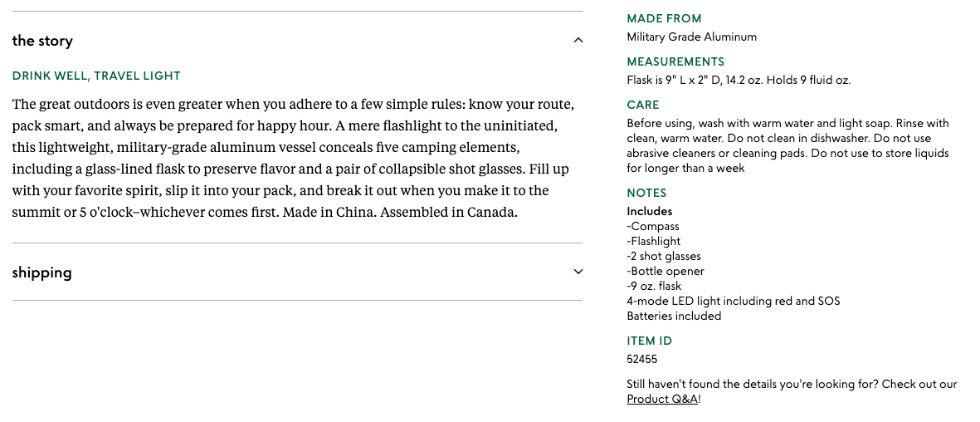
Task: Click the CARE heading
Action: (x=643, y=105)
